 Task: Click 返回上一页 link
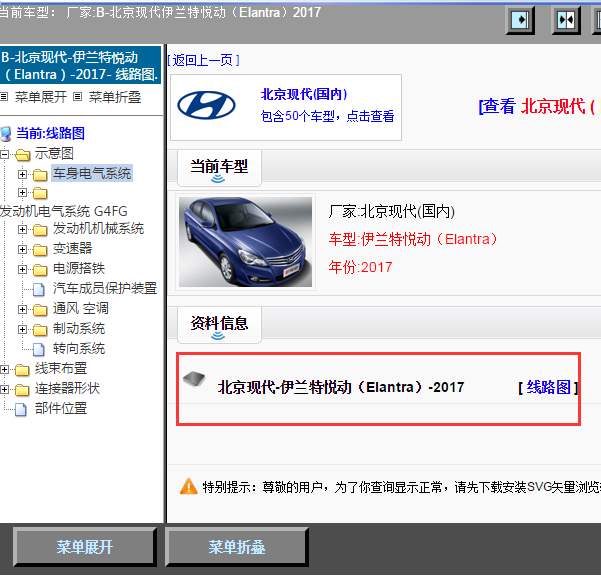(x=203, y=60)
